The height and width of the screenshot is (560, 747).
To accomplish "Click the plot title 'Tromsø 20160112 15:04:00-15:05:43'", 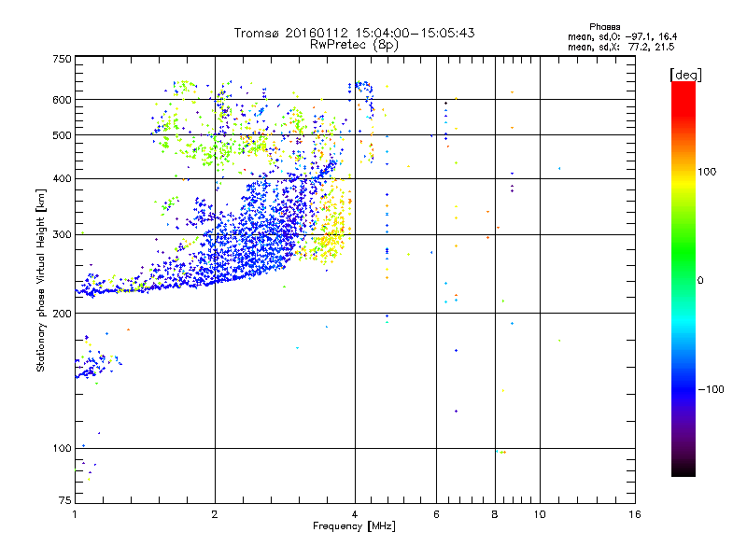I will click(354, 33).
